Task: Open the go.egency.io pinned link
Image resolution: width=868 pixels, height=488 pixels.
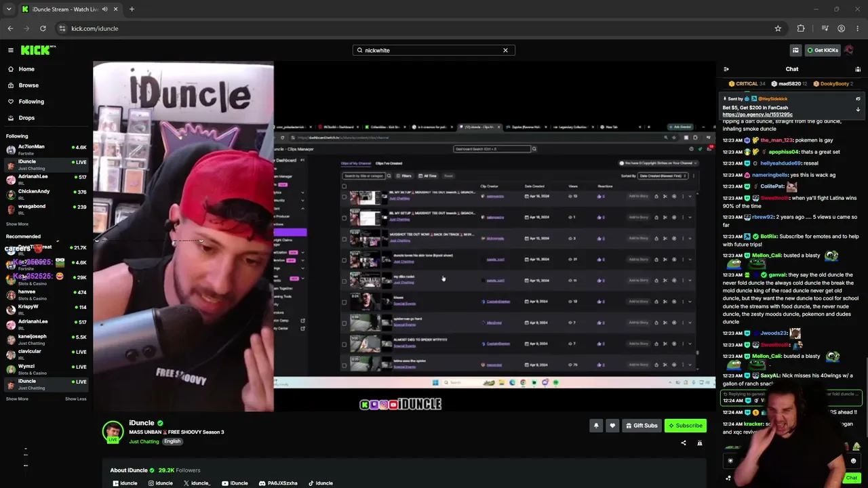Action: click(x=757, y=115)
